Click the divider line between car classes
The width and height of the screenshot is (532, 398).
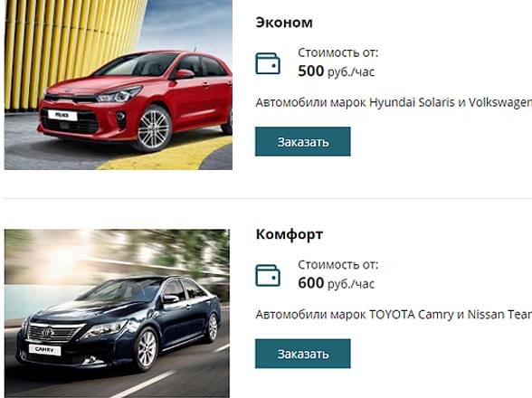(268, 198)
